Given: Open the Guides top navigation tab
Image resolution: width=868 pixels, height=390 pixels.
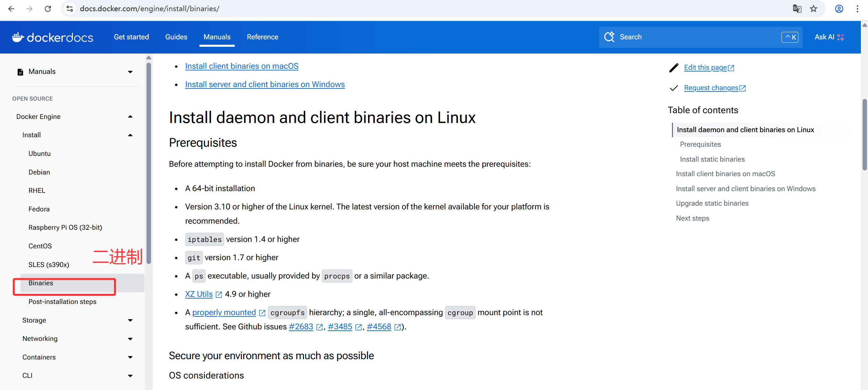Looking at the screenshot, I should click(176, 37).
